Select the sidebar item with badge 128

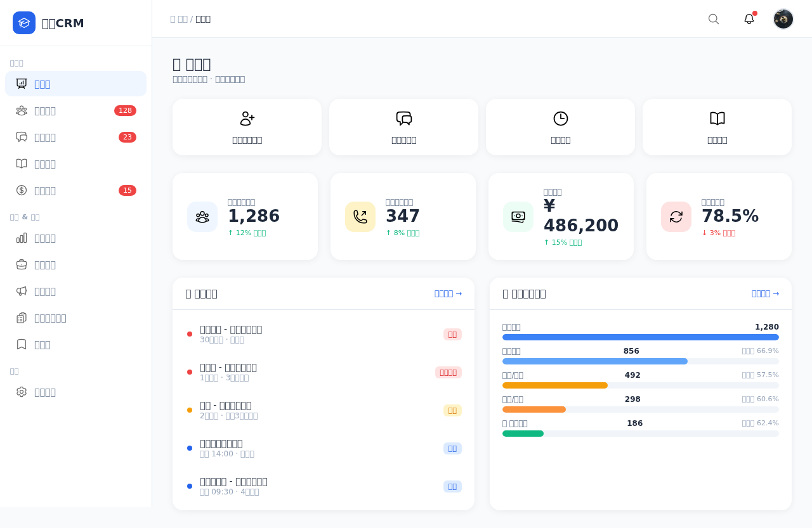[75, 110]
